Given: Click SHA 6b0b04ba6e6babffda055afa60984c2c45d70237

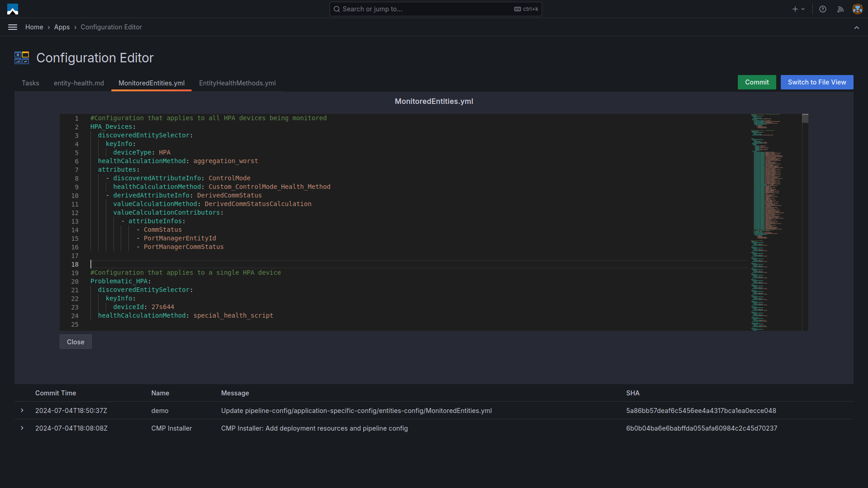Looking at the screenshot, I should [x=702, y=428].
